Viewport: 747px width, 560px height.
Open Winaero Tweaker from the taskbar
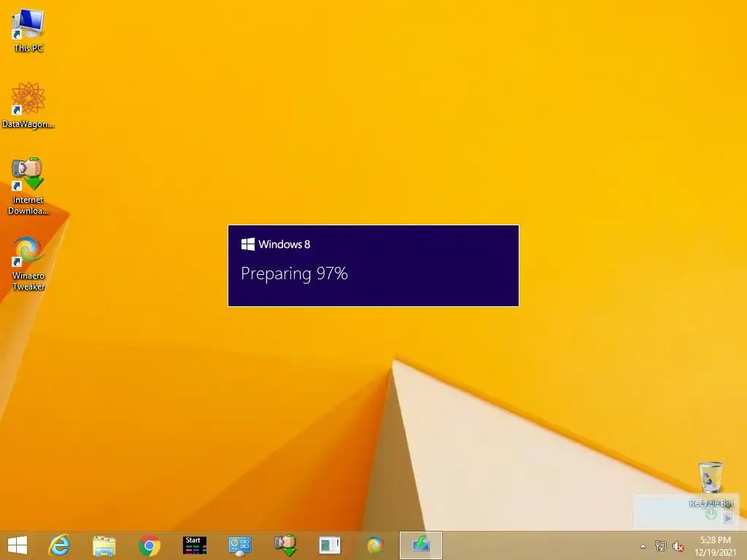click(x=375, y=545)
